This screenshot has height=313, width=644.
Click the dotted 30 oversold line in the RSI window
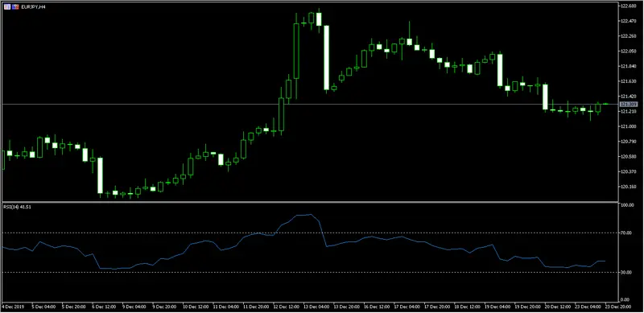click(311, 272)
